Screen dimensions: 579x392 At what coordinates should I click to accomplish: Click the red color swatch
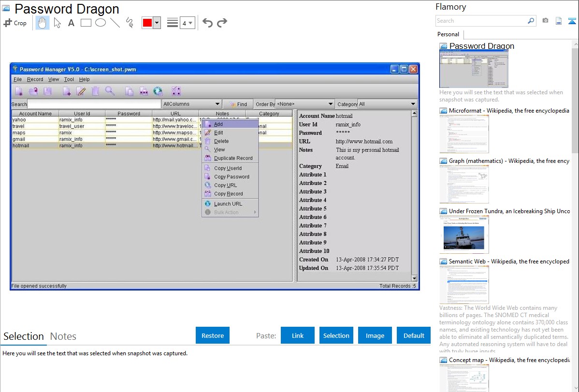(x=147, y=23)
